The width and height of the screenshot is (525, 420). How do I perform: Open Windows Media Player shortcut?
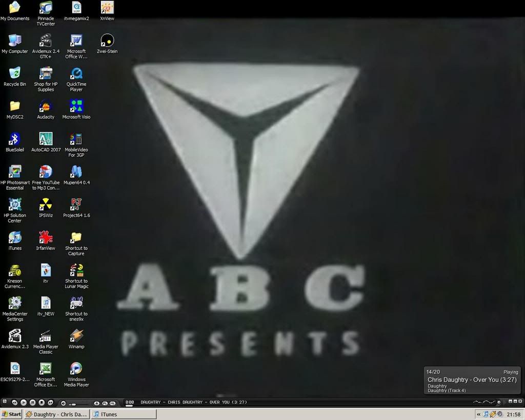[76, 374]
